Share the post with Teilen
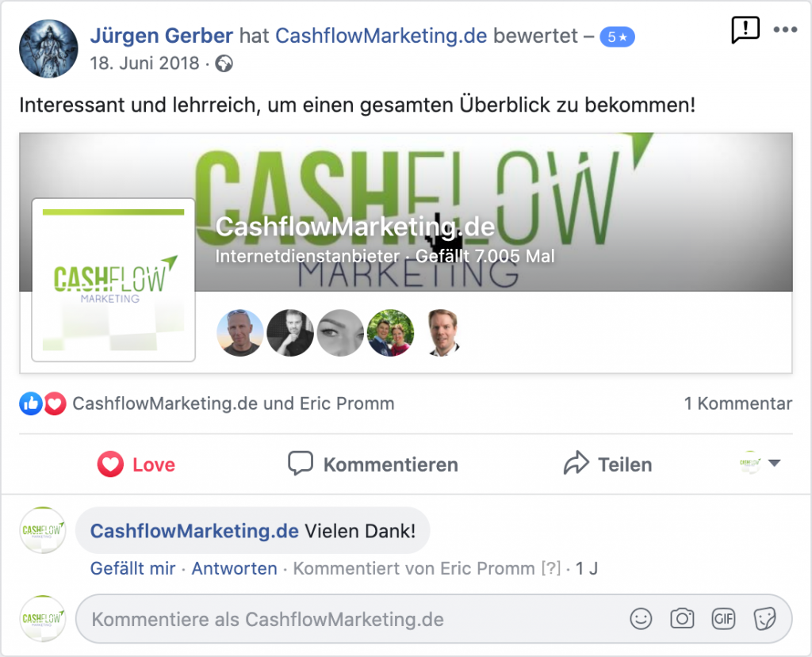Screen dimensions: 812x657 tap(607, 464)
